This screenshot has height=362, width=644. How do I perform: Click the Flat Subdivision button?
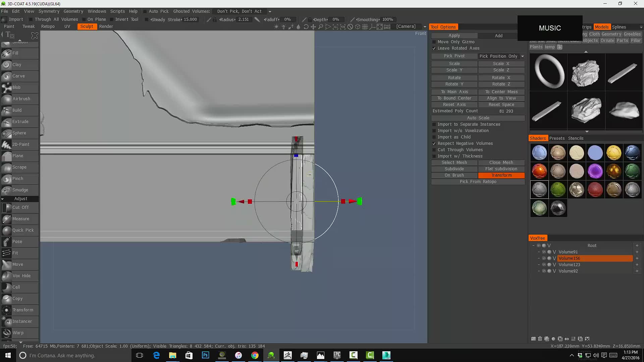coord(501,169)
